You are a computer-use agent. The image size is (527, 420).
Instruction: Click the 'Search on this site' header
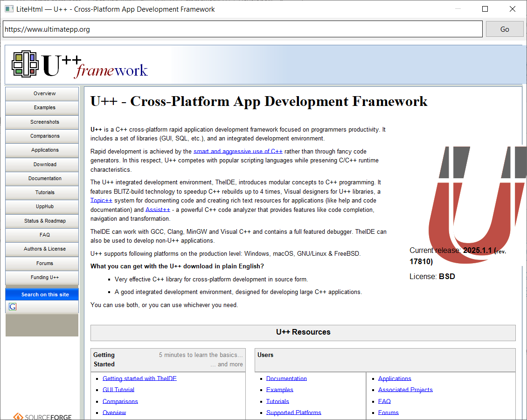tap(42, 294)
